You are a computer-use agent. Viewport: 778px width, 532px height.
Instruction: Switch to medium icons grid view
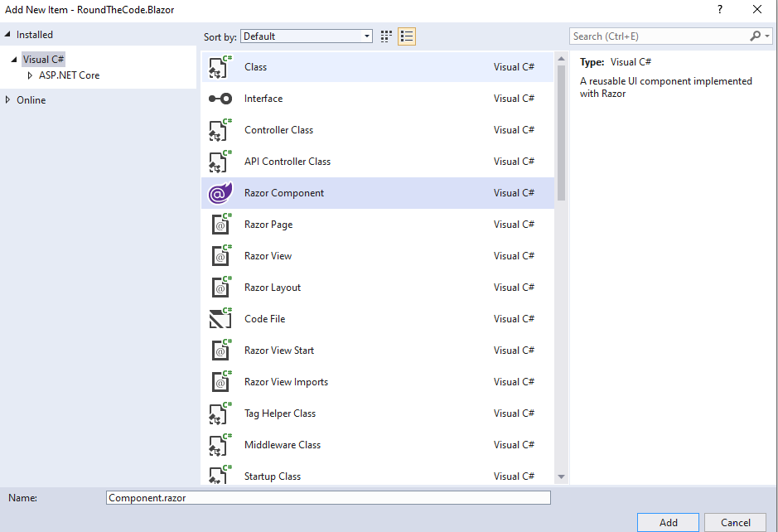(386, 36)
